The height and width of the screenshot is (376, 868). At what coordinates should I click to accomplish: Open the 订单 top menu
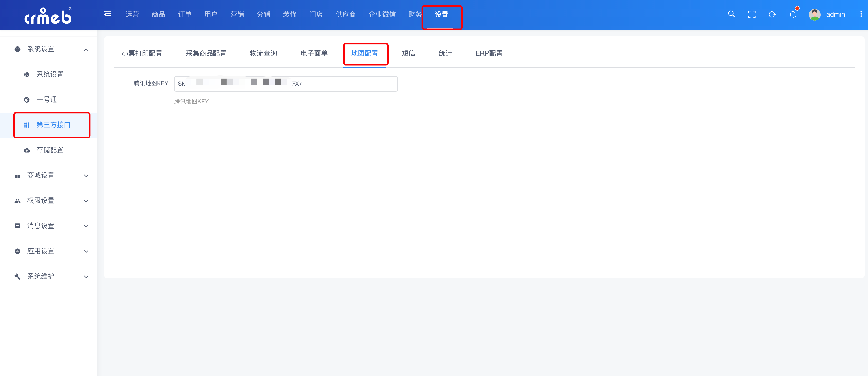[184, 15]
